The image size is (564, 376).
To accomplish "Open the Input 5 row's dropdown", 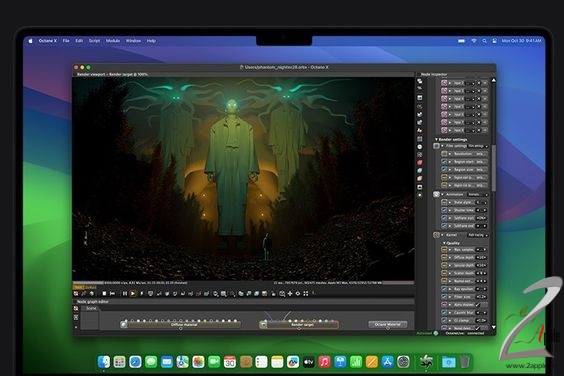I will point(470,107).
